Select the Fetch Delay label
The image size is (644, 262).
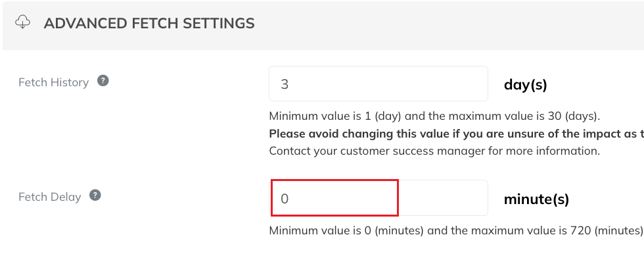click(x=50, y=197)
